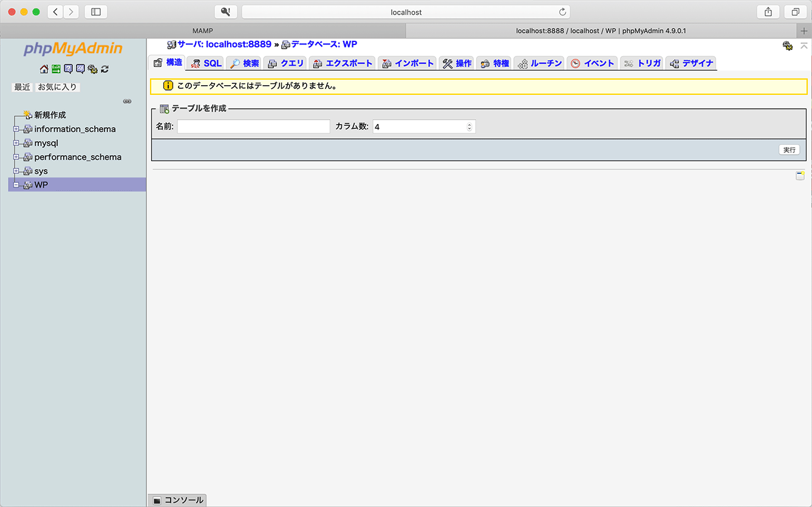This screenshot has height=507, width=812.
Task: Add new Safari tab with plus
Action: 805,31
